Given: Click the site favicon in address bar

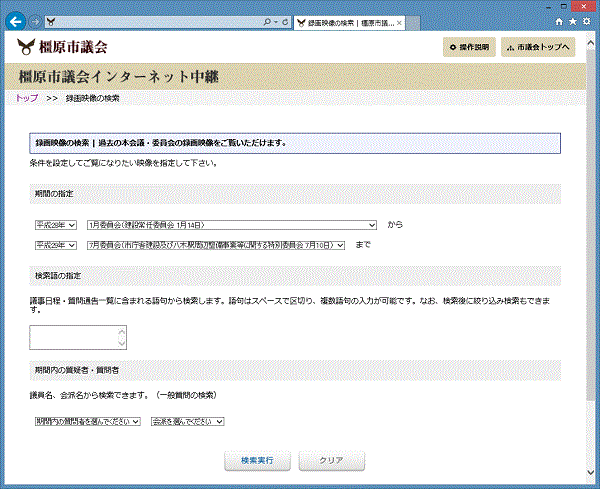Looking at the screenshot, I should coord(51,22).
